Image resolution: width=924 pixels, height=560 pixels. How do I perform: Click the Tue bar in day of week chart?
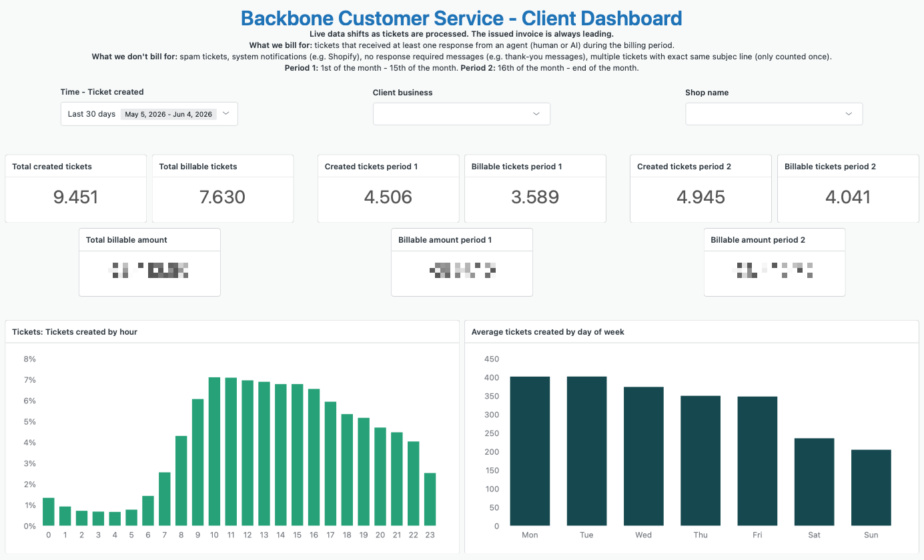(x=587, y=451)
